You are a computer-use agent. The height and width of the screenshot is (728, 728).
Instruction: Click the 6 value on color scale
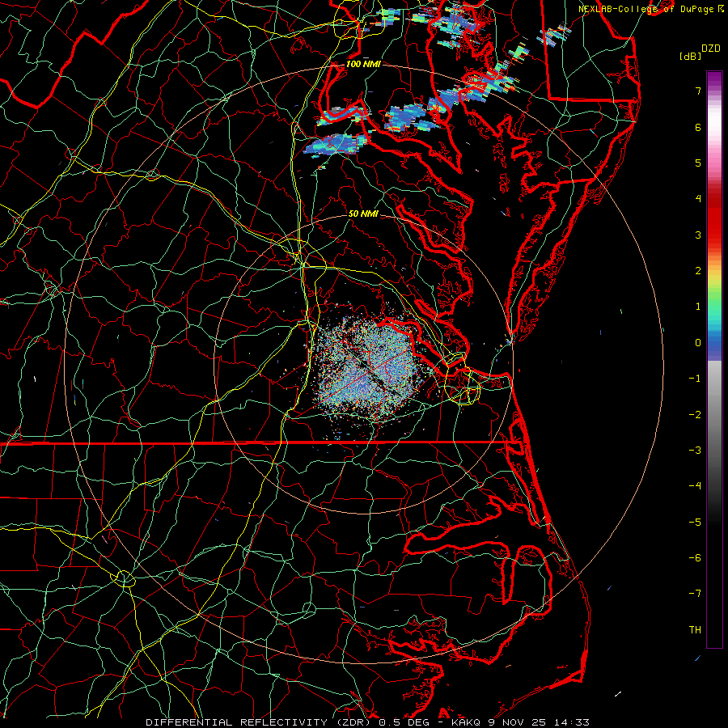point(698,127)
